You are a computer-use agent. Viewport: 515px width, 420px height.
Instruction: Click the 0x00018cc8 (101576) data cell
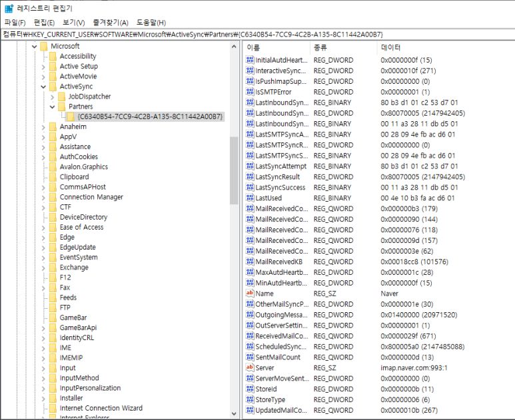coord(414,262)
